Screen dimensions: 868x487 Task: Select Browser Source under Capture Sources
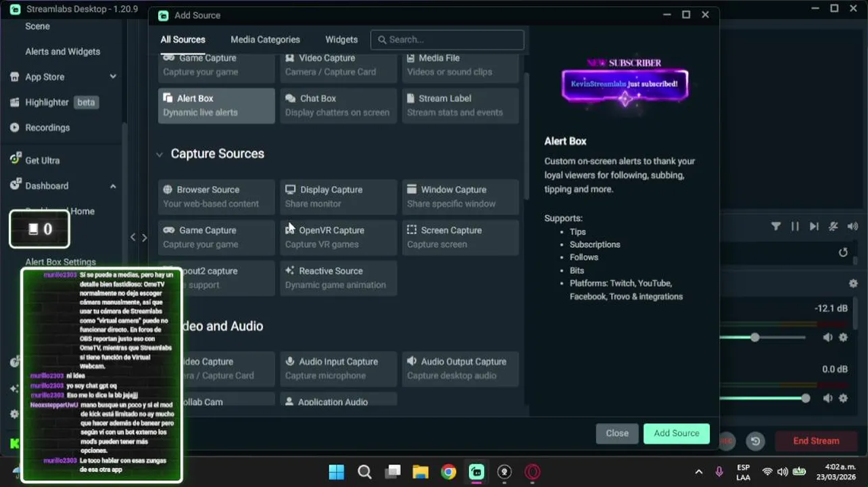(216, 197)
